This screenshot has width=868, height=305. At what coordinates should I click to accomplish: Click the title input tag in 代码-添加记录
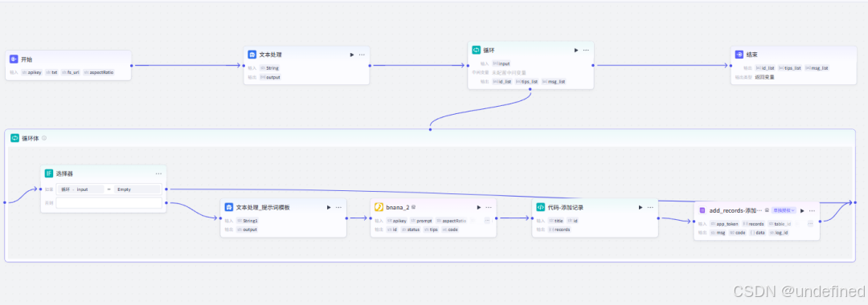(x=556, y=221)
